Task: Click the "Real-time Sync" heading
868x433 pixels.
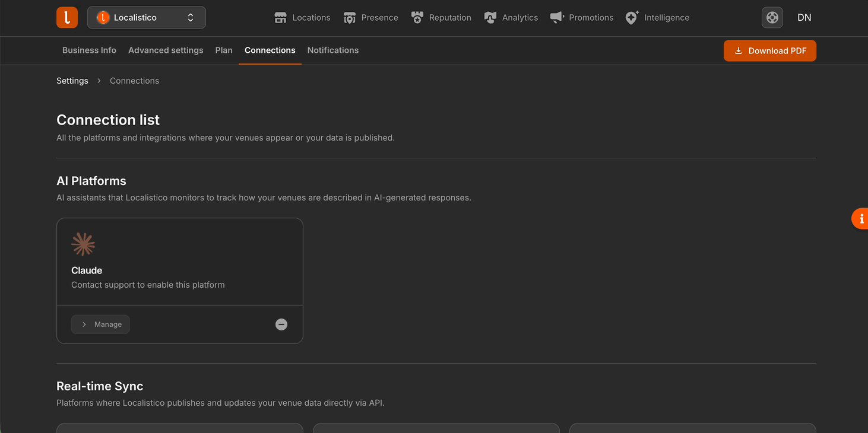Action: 100,386
